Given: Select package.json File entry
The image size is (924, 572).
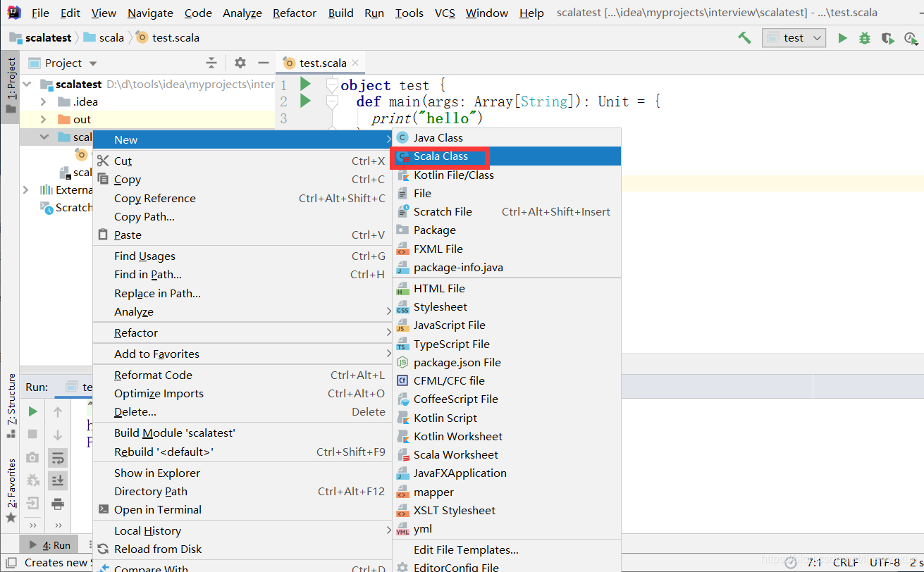Looking at the screenshot, I should click(506, 362).
